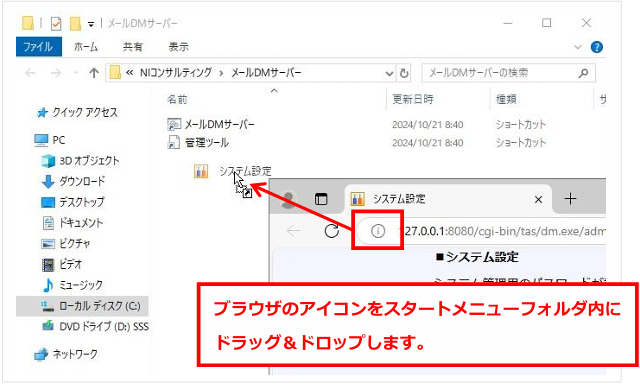Open the browser tab actions icon
The height and width of the screenshot is (384, 640).
(x=321, y=199)
